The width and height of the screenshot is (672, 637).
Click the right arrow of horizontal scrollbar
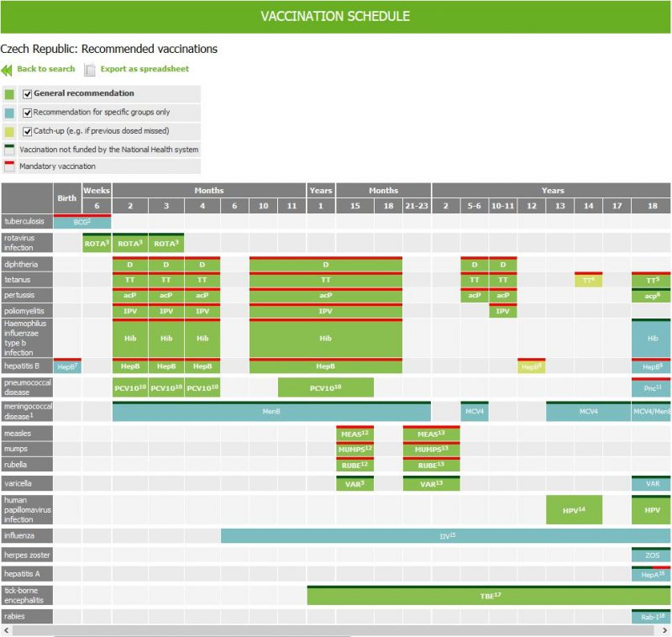pos(667,630)
